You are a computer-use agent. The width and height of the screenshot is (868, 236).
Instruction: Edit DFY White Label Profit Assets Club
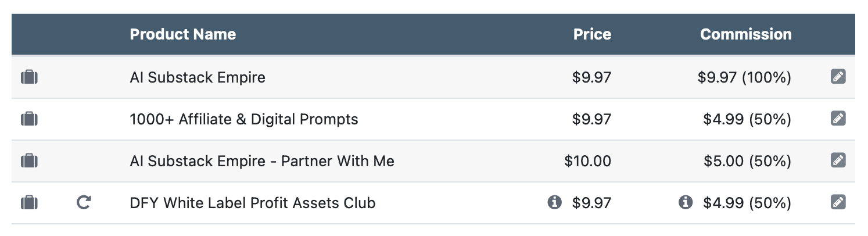[838, 202]
